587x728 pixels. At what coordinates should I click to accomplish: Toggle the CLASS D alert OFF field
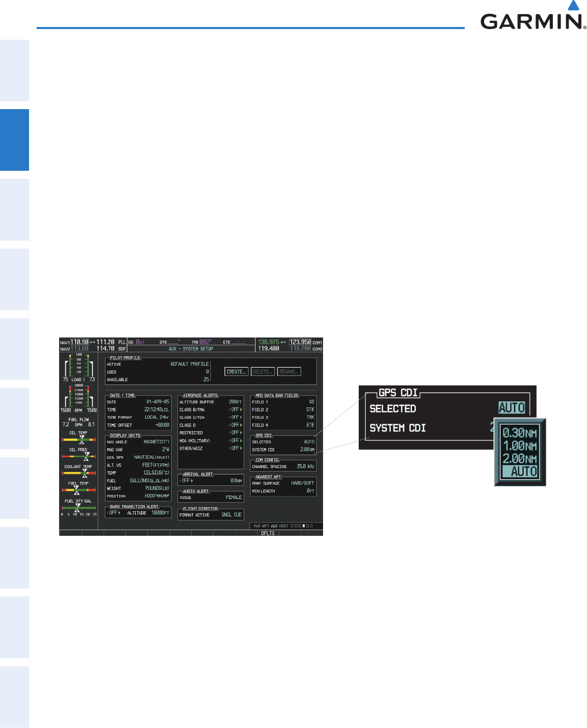coord(235,425)
